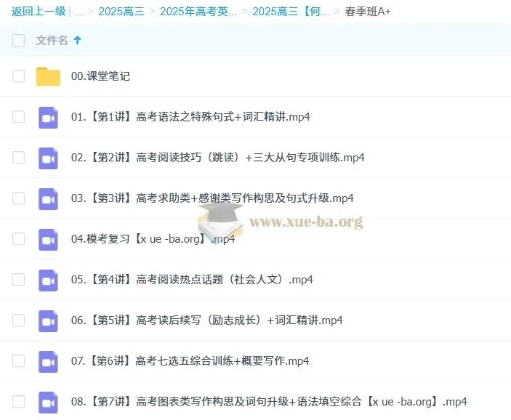Select checkbox for 02.【第2讲】高考阅读技巧
The image size is (511, 420).
(18, 158)
